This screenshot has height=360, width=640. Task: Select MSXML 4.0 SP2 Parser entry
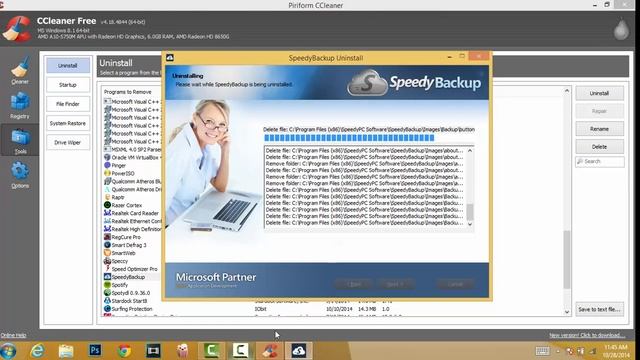136,149
